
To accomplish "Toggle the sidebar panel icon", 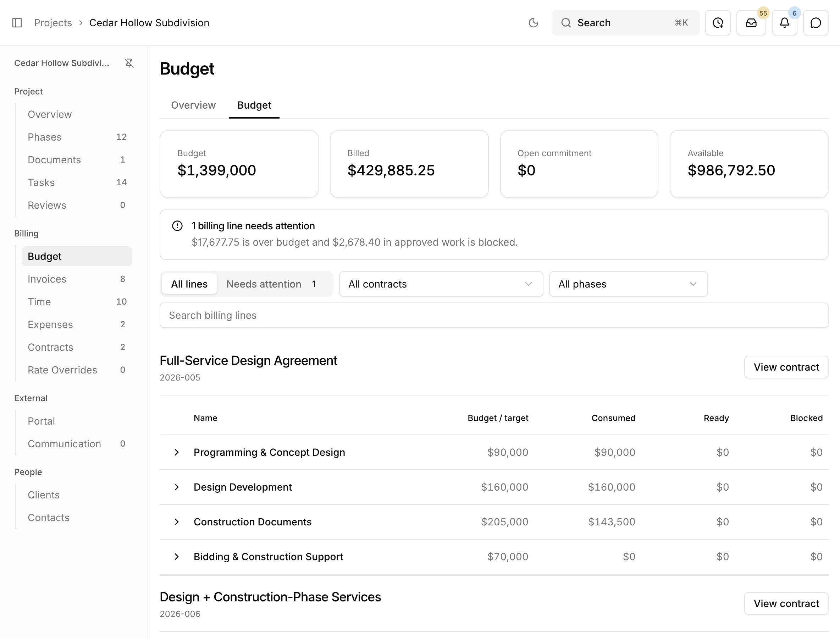I will pos(17,23).
